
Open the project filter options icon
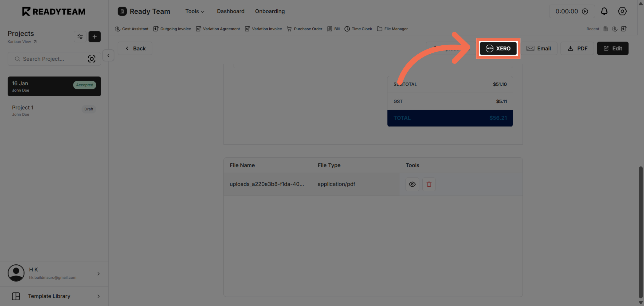click(80, 37)
